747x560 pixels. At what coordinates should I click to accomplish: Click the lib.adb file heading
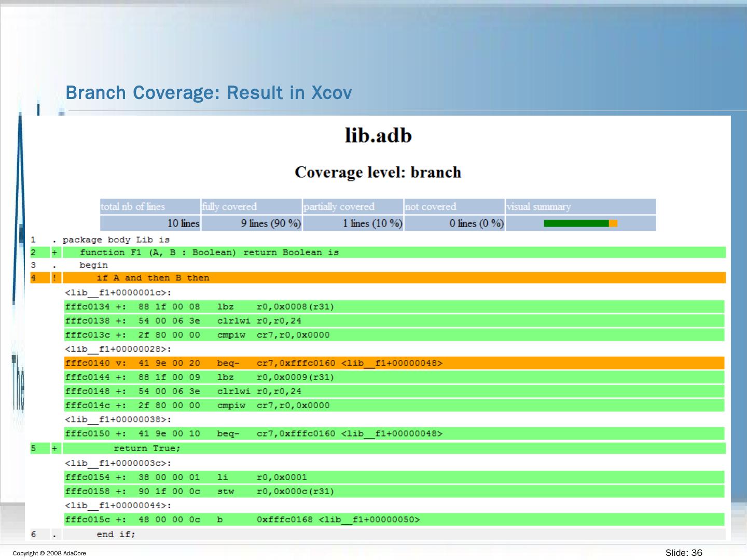[378, 136]
